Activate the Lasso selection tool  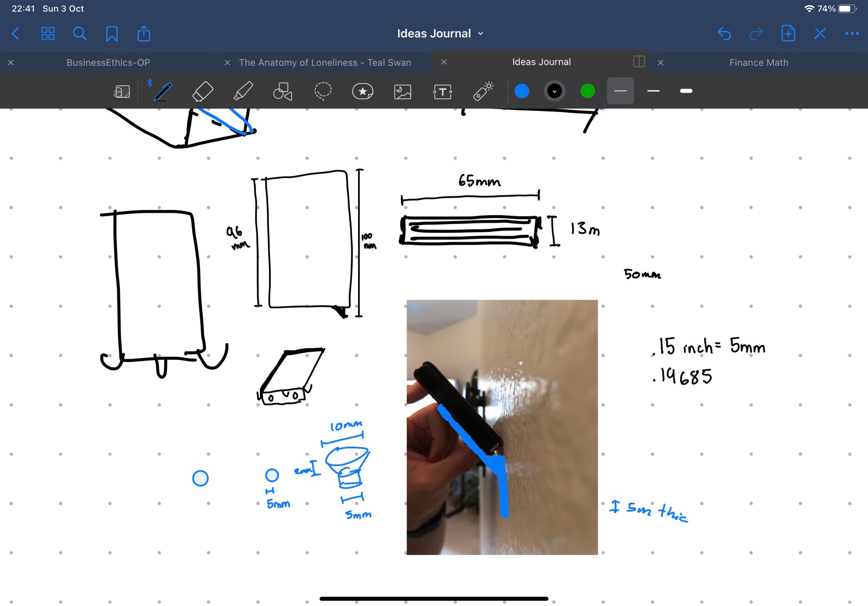[322, 91]
